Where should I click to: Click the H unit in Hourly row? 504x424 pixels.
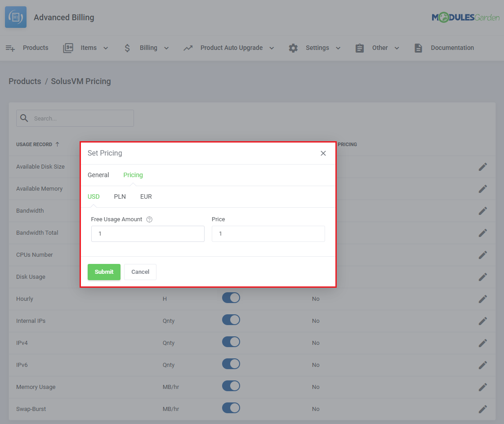coord(165,299)
